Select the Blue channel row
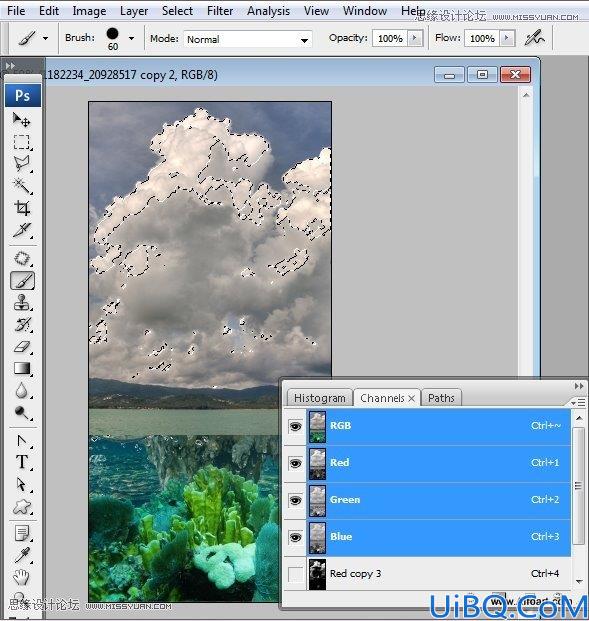Screen dimensions: 589x621 [x=439, y=537]
